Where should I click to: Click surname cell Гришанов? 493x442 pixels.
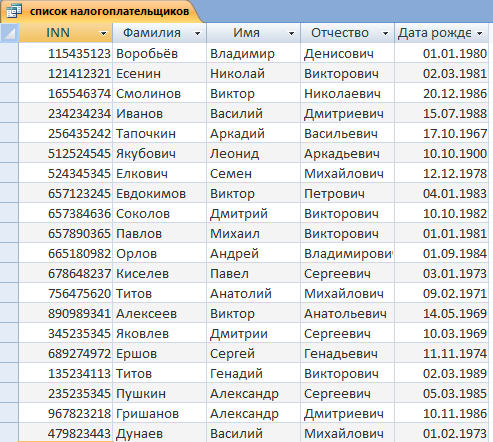tap(160, 413)
